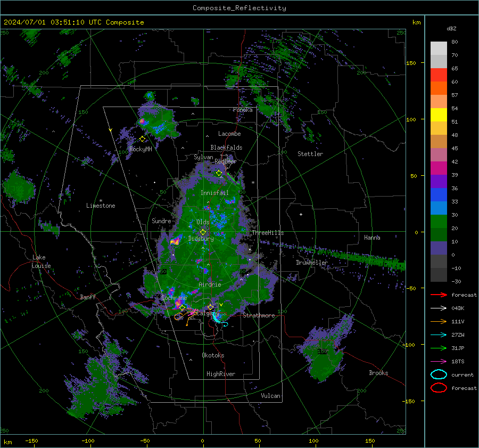Click the Hanna label
Viewport: 479px width, 448px height.
372,238
